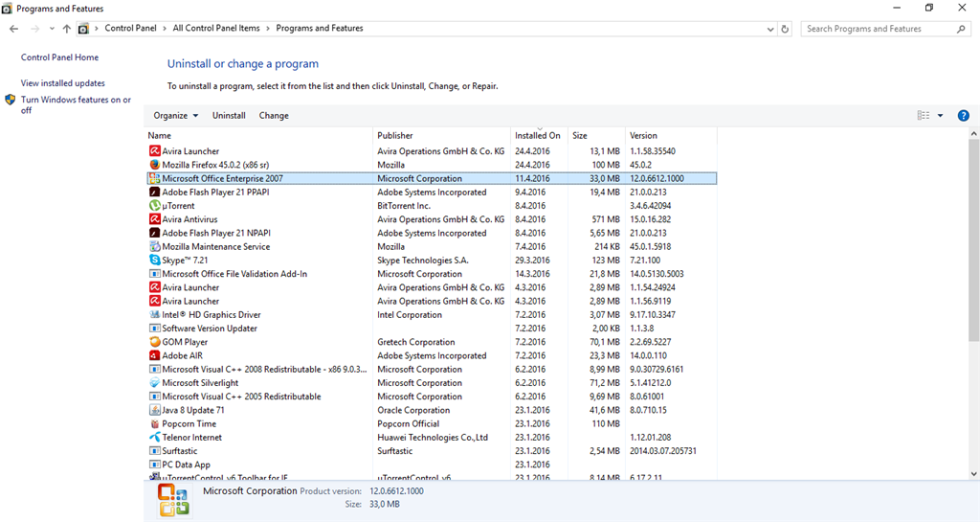Click the scroll down arrow
Viewport: 980px width, 522px height.
pos(973,474)
